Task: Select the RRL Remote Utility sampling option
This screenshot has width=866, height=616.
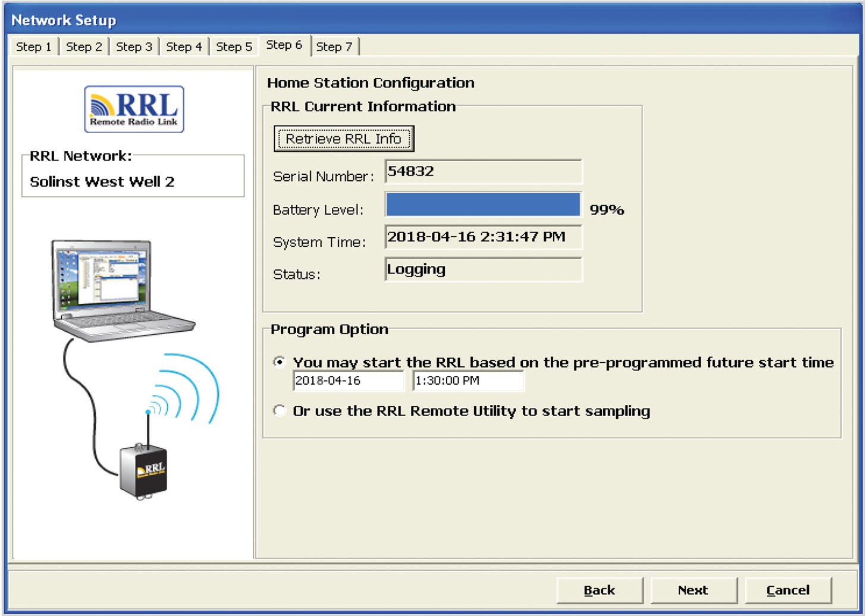Action: 280,411
